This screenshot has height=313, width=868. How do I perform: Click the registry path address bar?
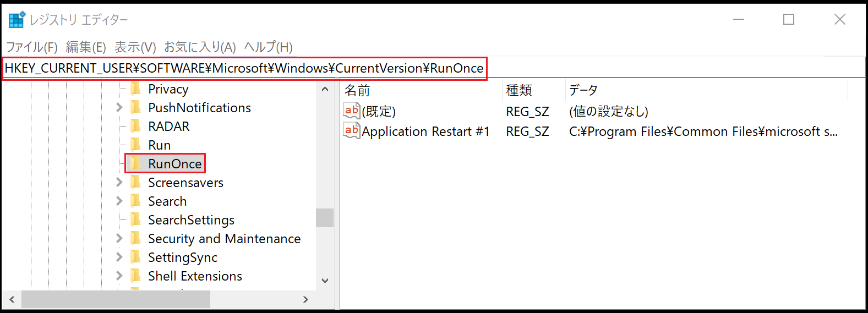(x=433, y=68)
